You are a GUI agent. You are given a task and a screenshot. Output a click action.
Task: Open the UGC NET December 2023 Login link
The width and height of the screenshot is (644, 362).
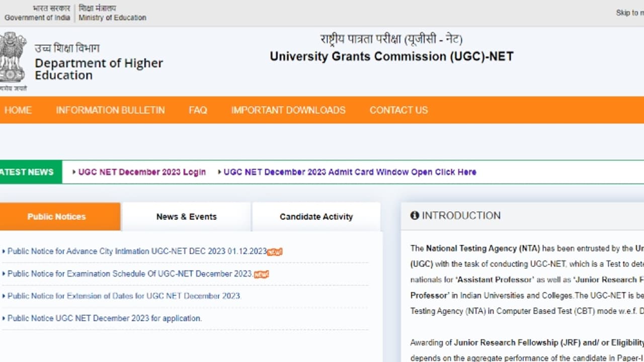click(142, 172)
